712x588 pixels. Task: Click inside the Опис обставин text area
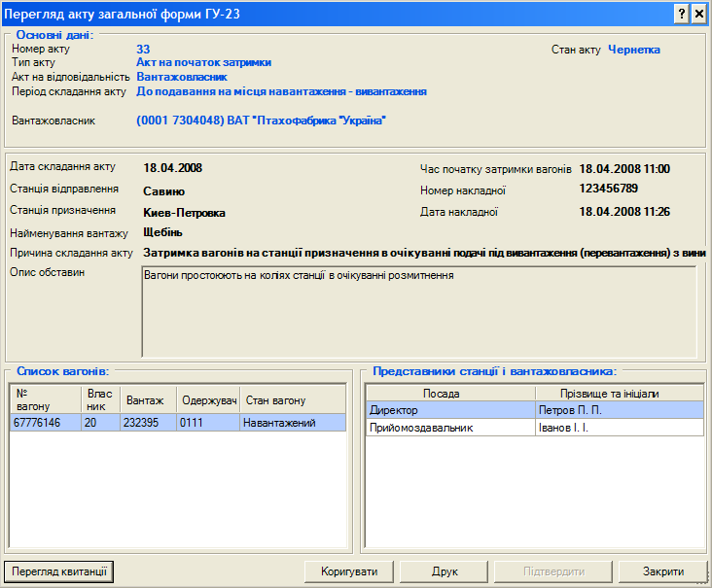pyautogui.click(x=419, y=312)
